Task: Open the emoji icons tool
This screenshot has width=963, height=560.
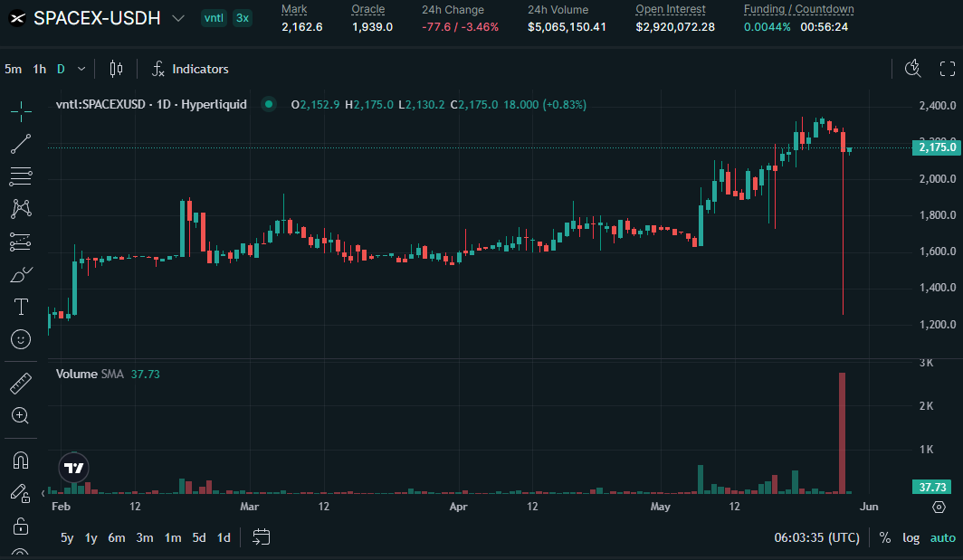Action: point(21,339)
